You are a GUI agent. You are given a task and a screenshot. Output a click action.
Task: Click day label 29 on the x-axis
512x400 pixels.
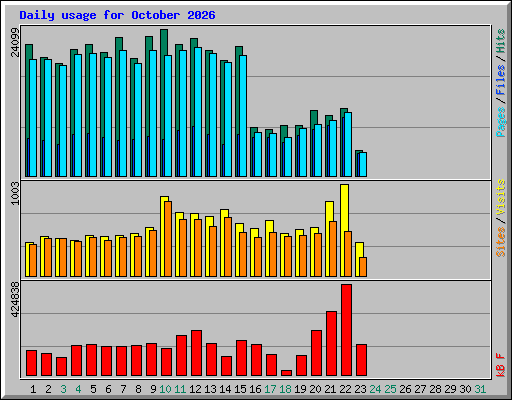click(450, 389)
